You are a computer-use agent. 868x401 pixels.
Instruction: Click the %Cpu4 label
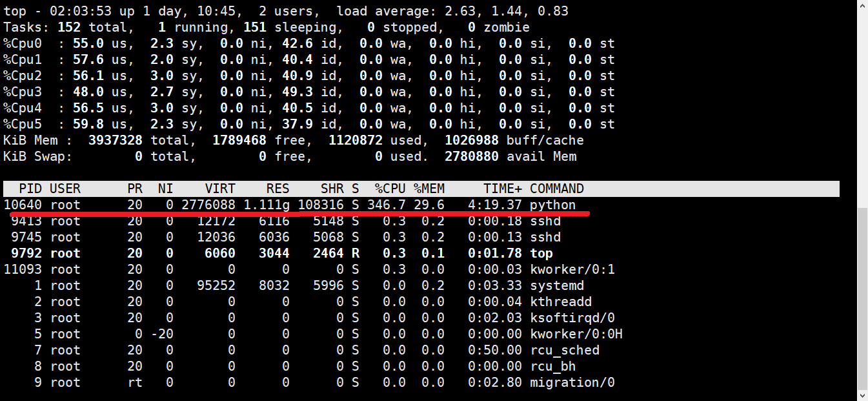pyautogui.click(x=23, y=108)
